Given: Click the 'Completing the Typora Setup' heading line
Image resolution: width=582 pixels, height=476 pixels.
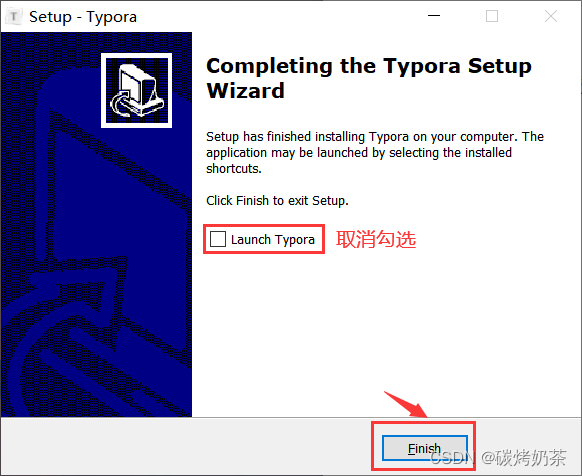Looking at the screenshot, I should [x=369, y=66].
